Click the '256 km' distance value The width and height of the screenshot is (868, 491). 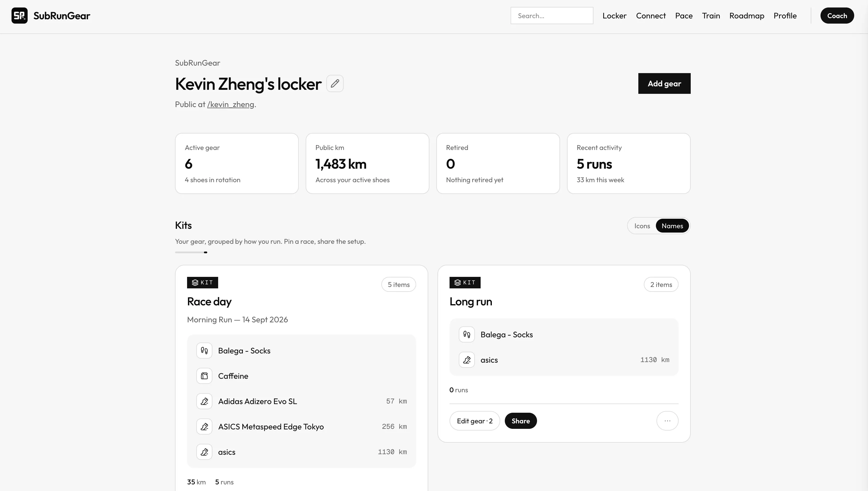[394, 427]
